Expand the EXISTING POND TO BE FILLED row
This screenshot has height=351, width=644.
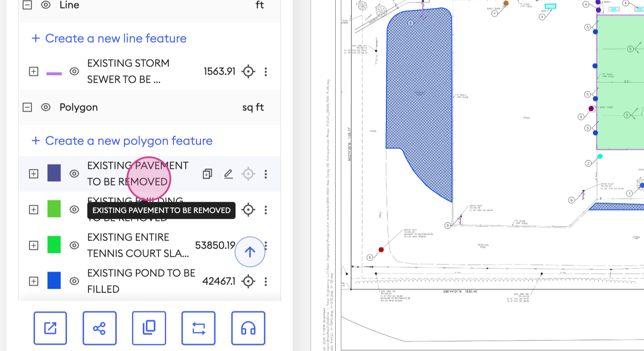[x=34, y=281]
